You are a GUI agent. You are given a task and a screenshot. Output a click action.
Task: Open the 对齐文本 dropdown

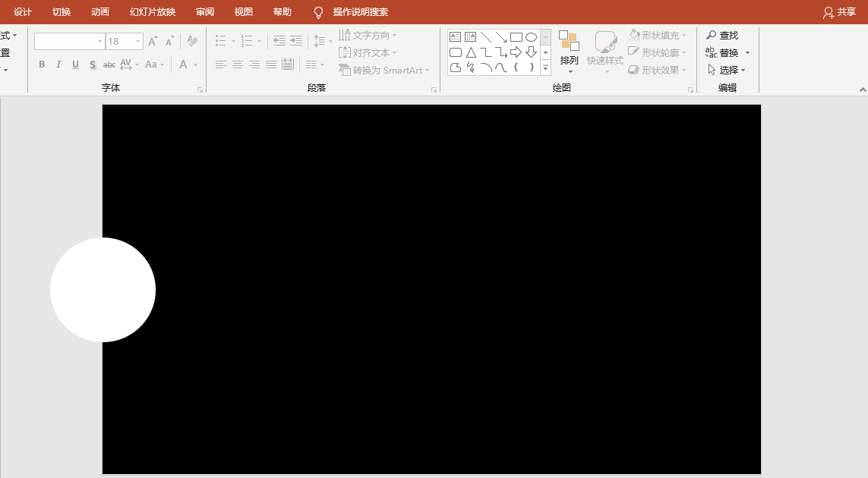point(368,52)
